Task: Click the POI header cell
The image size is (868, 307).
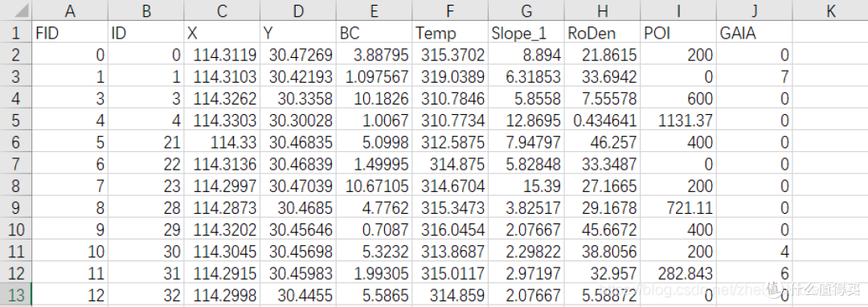Action: click(678, 33)
